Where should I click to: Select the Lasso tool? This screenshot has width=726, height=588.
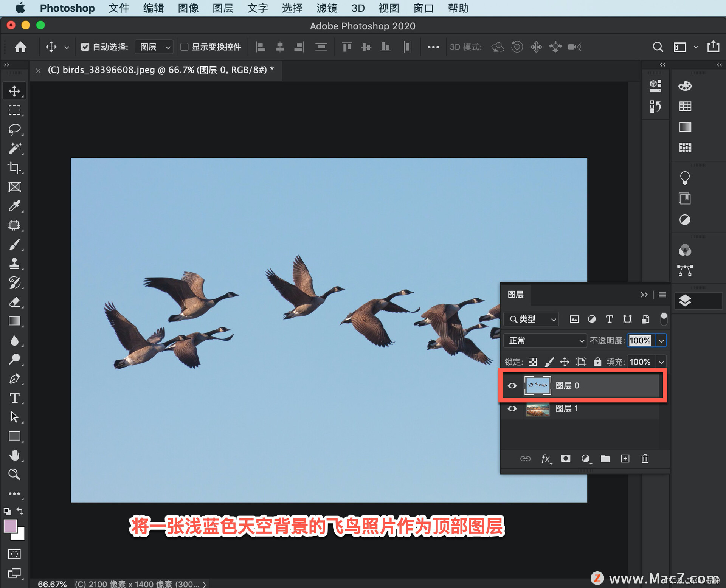[x=14, y=129]
